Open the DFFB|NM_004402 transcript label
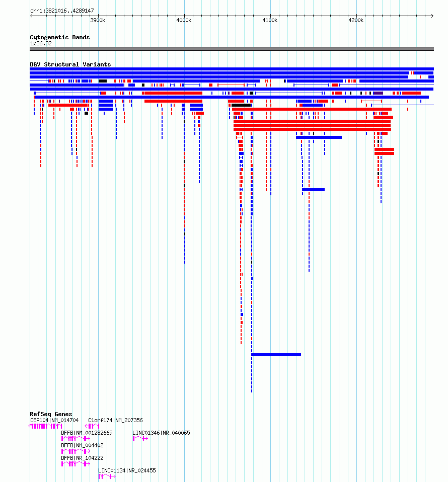Screen dimensions: 448x482 click(82, 445)
